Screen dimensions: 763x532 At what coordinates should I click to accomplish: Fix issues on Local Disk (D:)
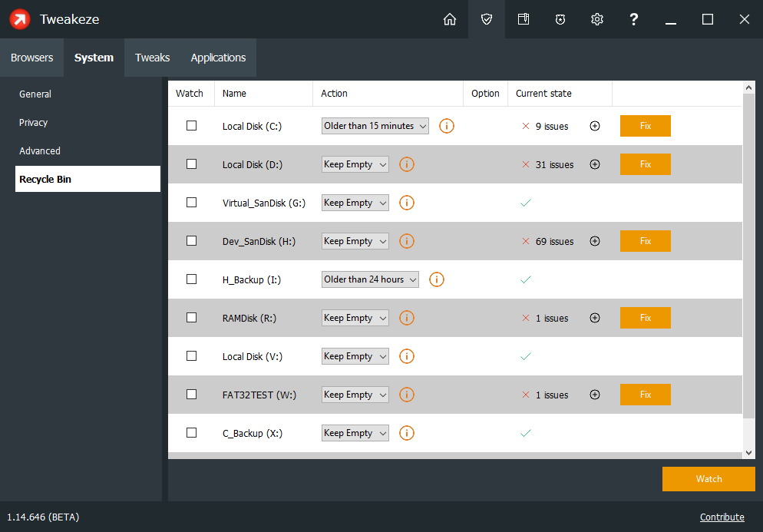coord(646,164)
